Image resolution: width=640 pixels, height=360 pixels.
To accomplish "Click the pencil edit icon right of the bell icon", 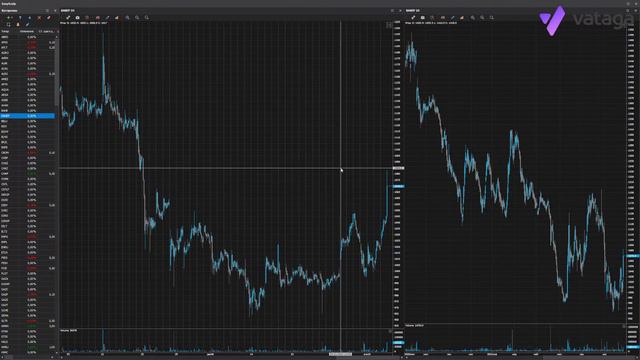I will pyautogui.click(x=27, y=24).
